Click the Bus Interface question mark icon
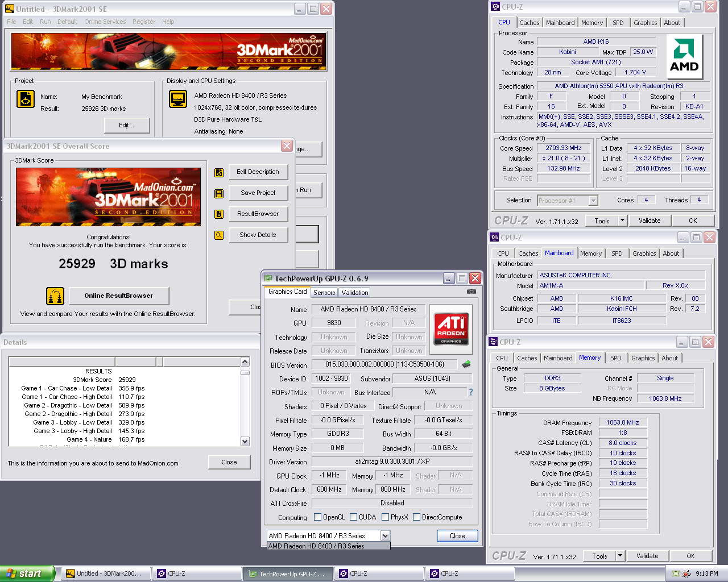 [470, 392]
